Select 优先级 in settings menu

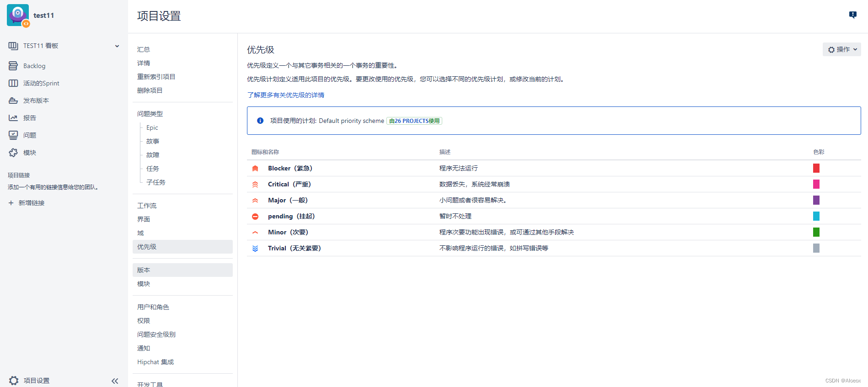(x=182, y=247)
